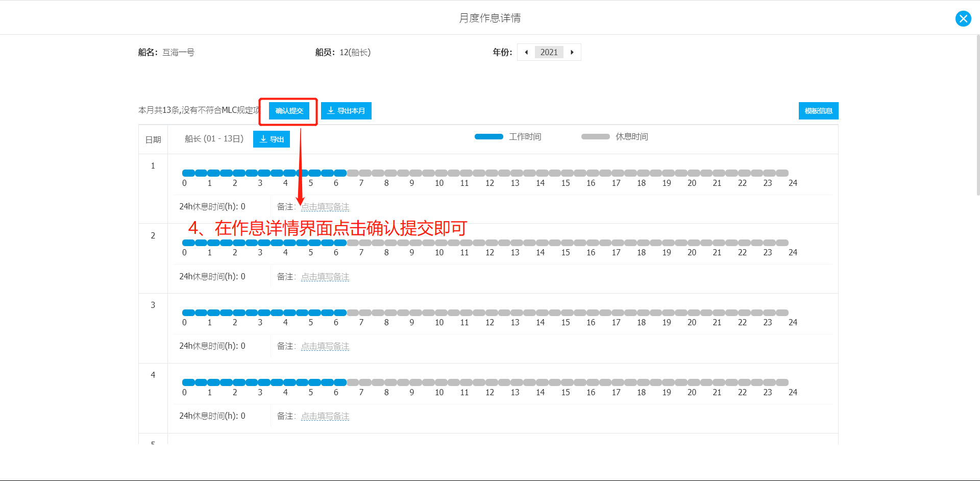Image resolution: width=980 pixels, height=481 pixels.
Task: Click the day 2 date cell
Action: pyautogui.click(x=153, y=258)
